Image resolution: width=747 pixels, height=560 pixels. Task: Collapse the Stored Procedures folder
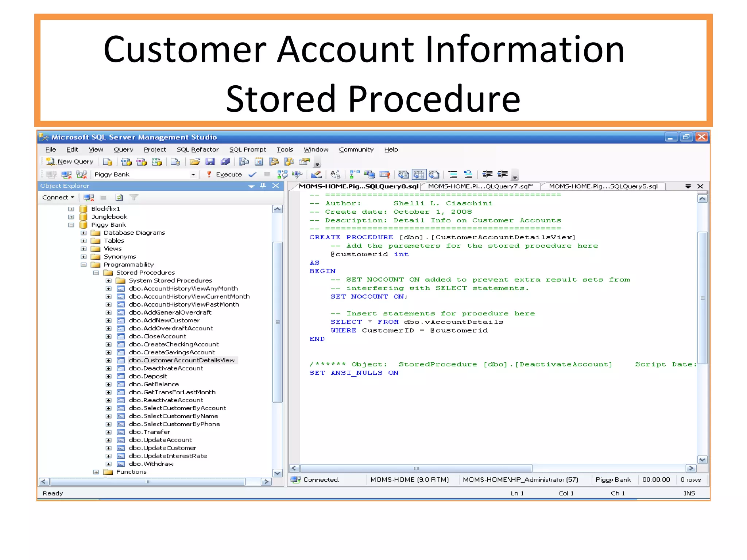96,273
